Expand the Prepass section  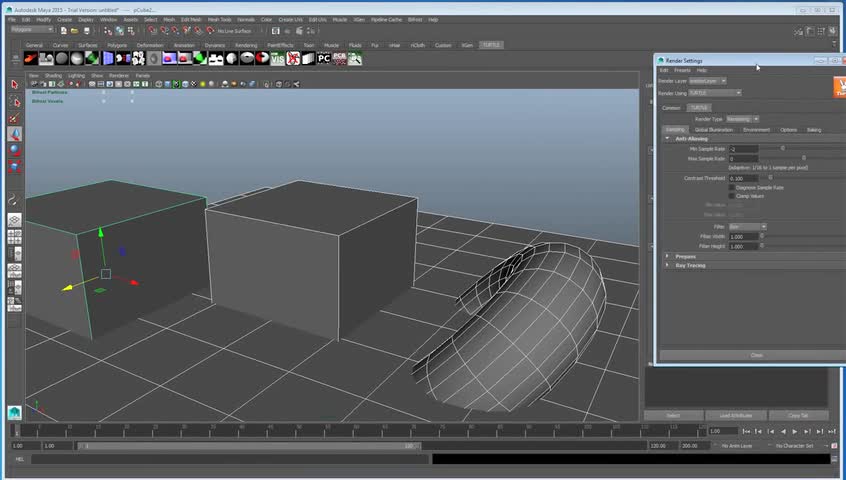(x=667, y=257)
